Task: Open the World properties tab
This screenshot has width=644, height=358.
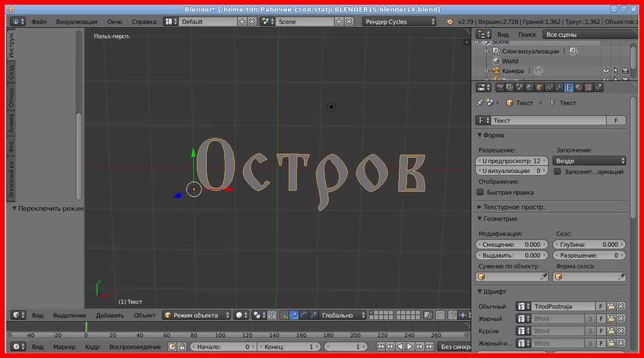Action: point(529,87)
